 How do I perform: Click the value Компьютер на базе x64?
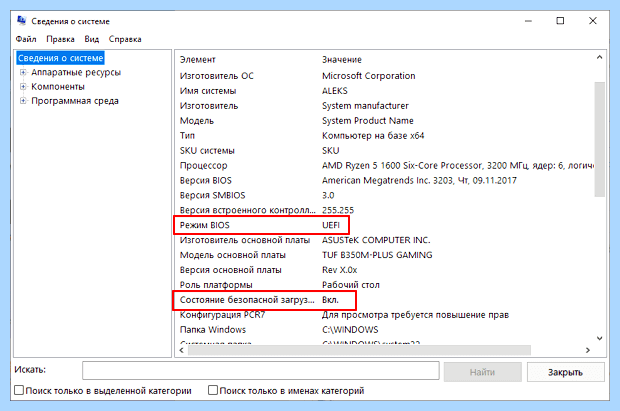(x=373, y=136)
